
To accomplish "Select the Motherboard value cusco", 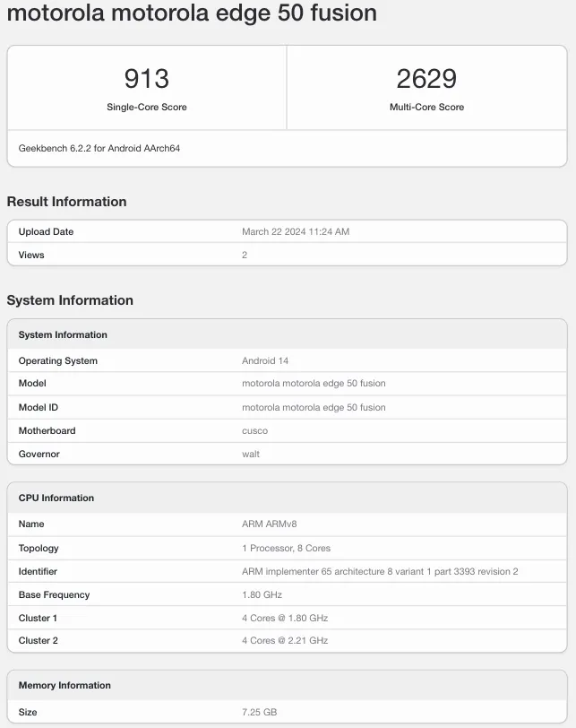I will point(254,430).
